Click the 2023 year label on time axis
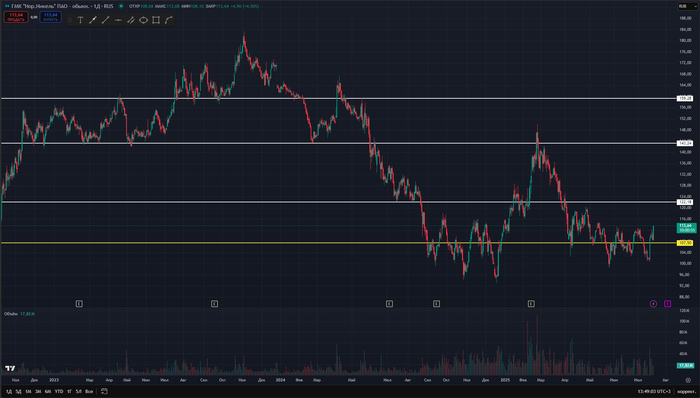This screenshot has width=700, height=398. pos(54,380)
